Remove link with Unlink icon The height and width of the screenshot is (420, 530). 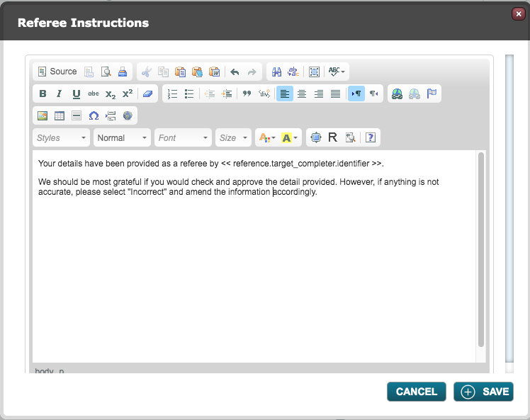pos(415,93)
